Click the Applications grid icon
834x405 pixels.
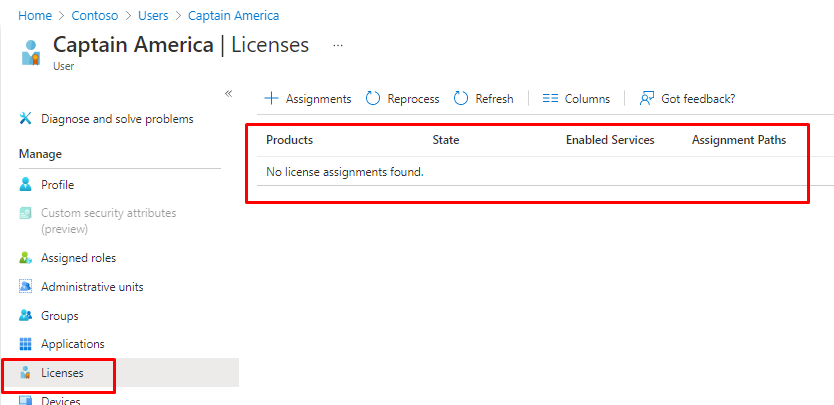26,344
